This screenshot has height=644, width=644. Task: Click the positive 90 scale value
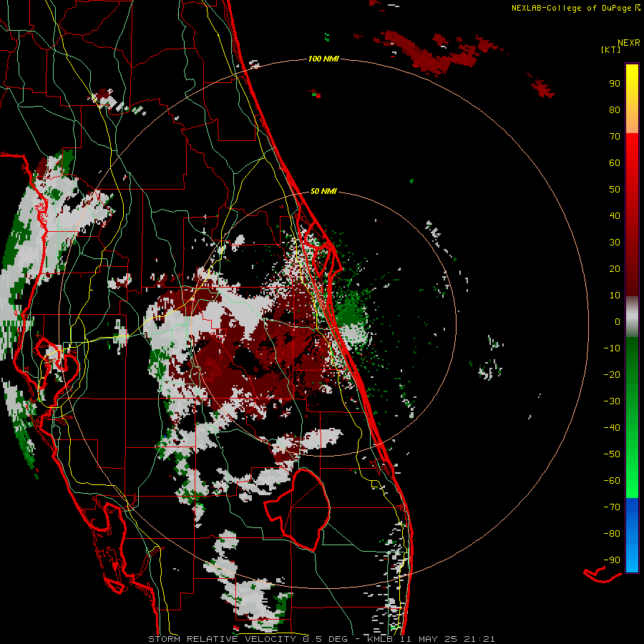coord(615,84)
